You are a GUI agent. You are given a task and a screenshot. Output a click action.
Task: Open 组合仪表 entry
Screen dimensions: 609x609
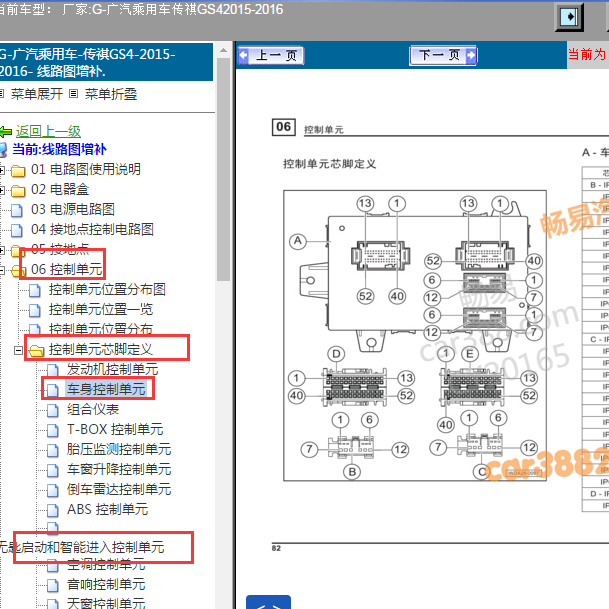pos(93,409)
